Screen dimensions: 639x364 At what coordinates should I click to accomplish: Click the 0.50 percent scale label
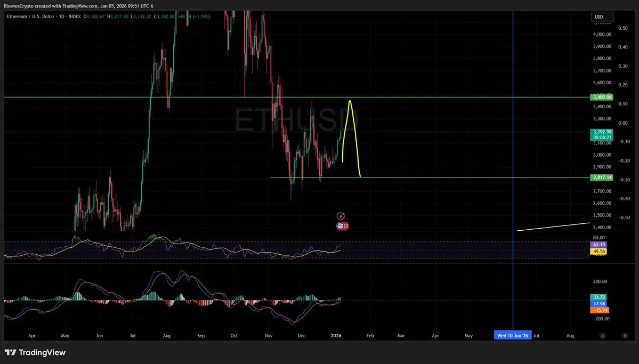[622, 28]
